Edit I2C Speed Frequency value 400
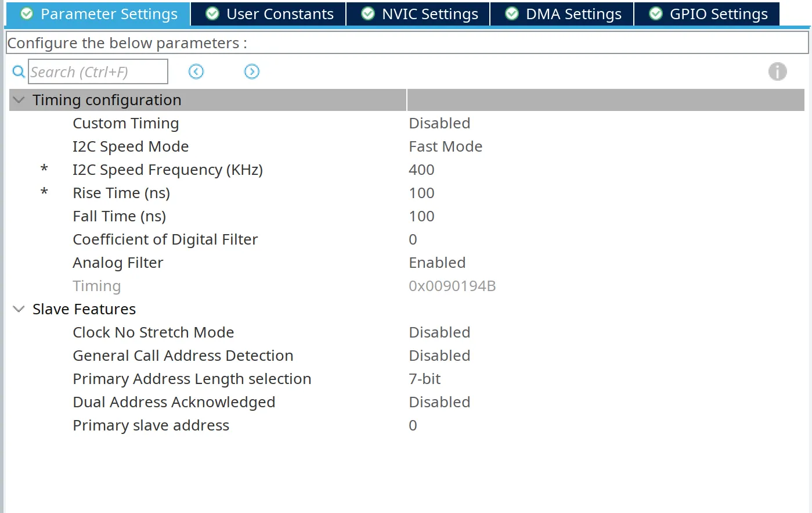The height and width of the screenshot is (513, 812). 421,170
